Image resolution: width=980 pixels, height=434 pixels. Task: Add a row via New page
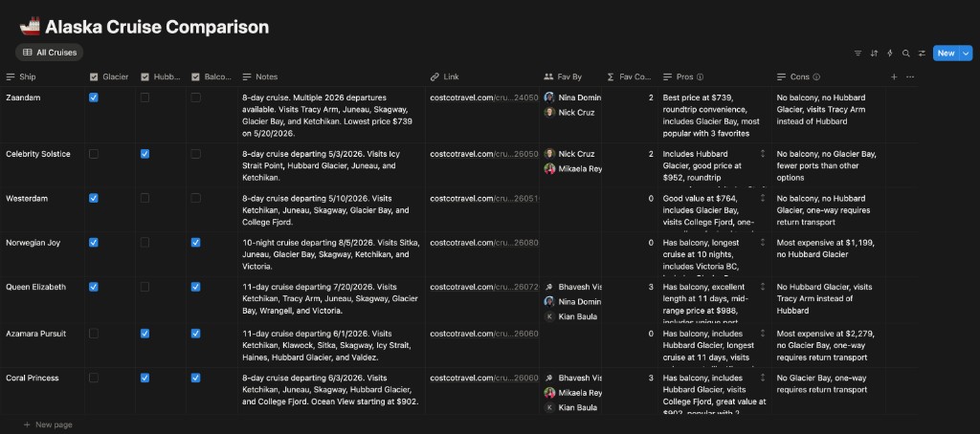pyautogui.click(x=48, y=424)
